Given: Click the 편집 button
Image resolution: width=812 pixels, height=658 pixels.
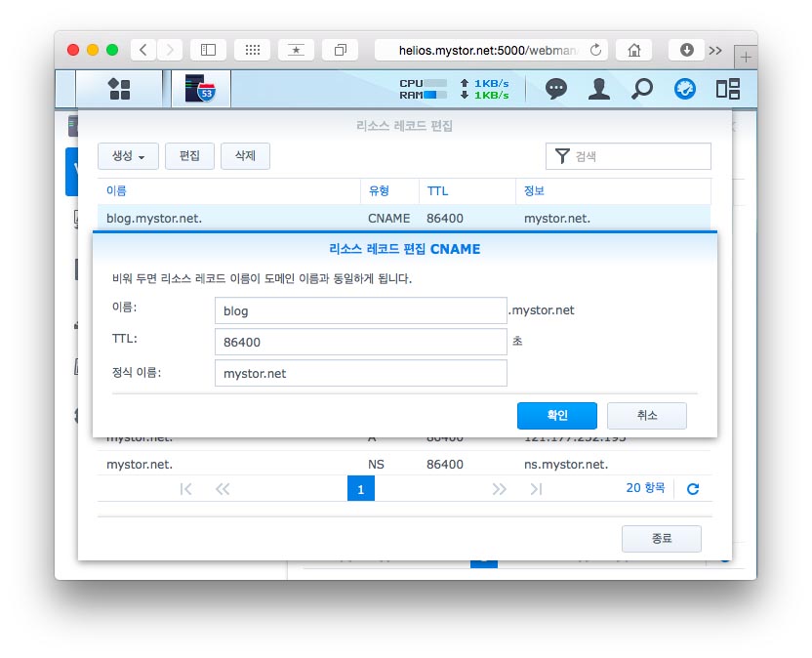Looking at the screenshot, I should coord(189,156).
